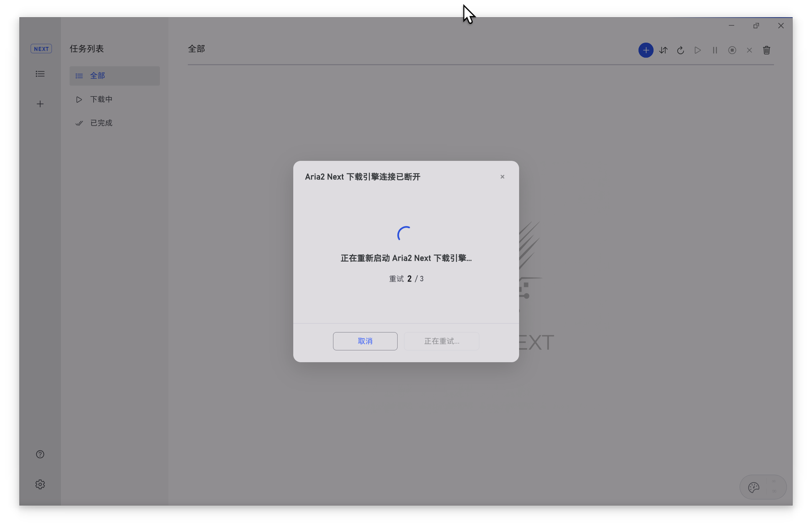The image size is (812, 527).
Task: Click the 任务列表 sidebar heading
Action: coord(87,49)
